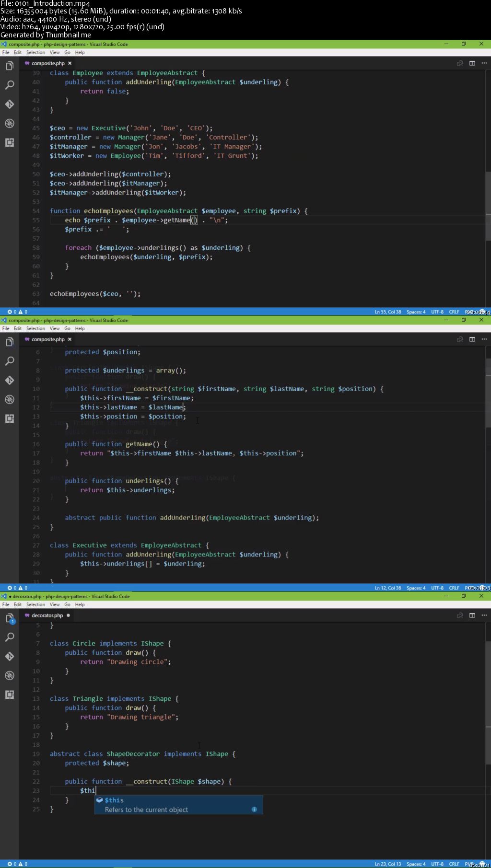491x868 pixels.
Task: Close the composite.php tab in the top window
Action: 70,63
